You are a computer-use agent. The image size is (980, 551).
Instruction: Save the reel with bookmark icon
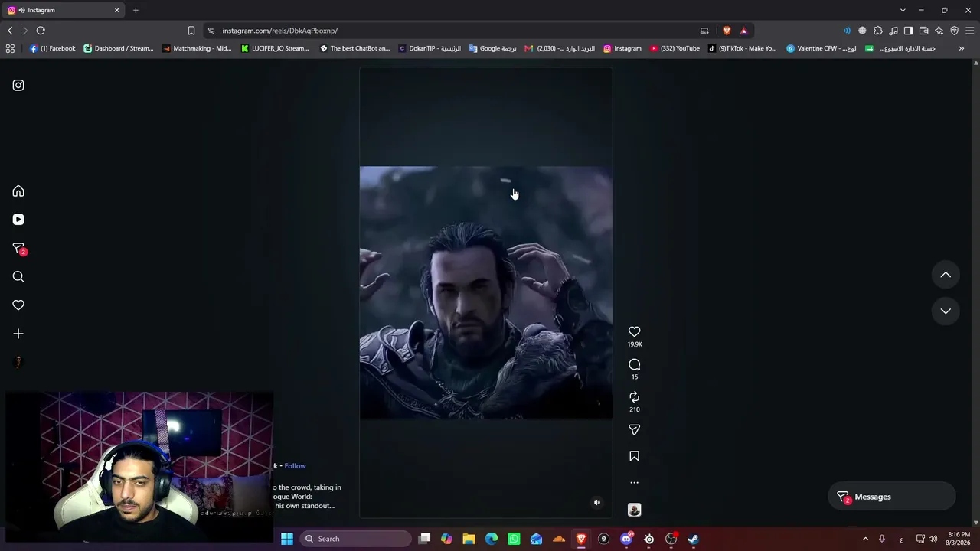pyautogui.click(x=634, y=456)
